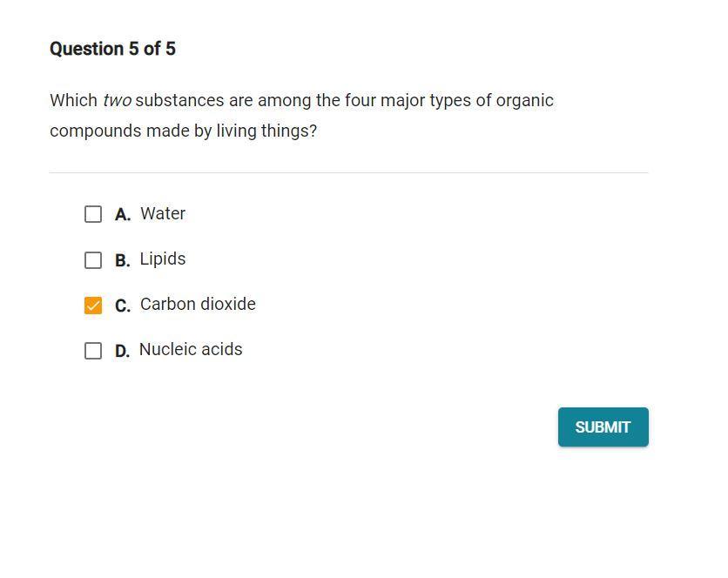Pick the "Nucleic acids" answer text
This screenshot has width=728, height=578.
[191, 350]
